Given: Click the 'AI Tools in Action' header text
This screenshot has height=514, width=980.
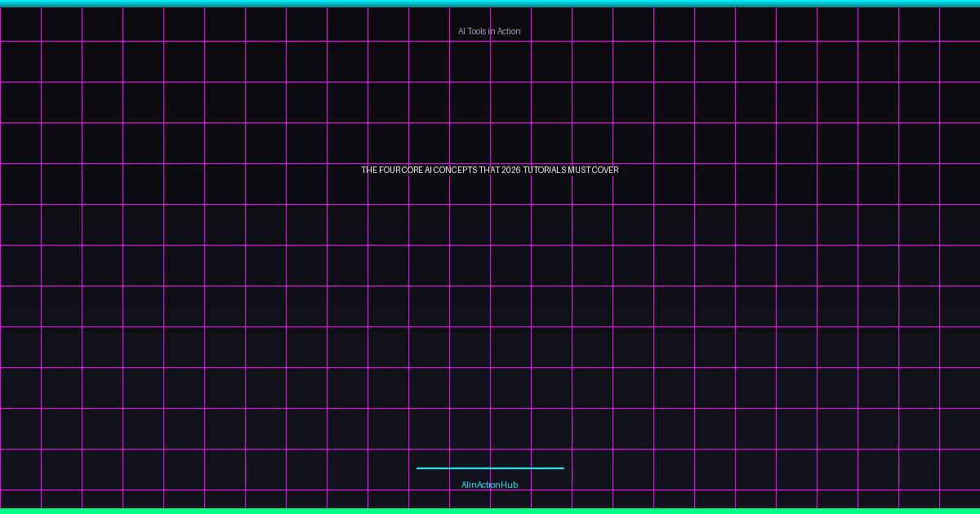Looking at the screenshot, I should (x=489, y=31).
